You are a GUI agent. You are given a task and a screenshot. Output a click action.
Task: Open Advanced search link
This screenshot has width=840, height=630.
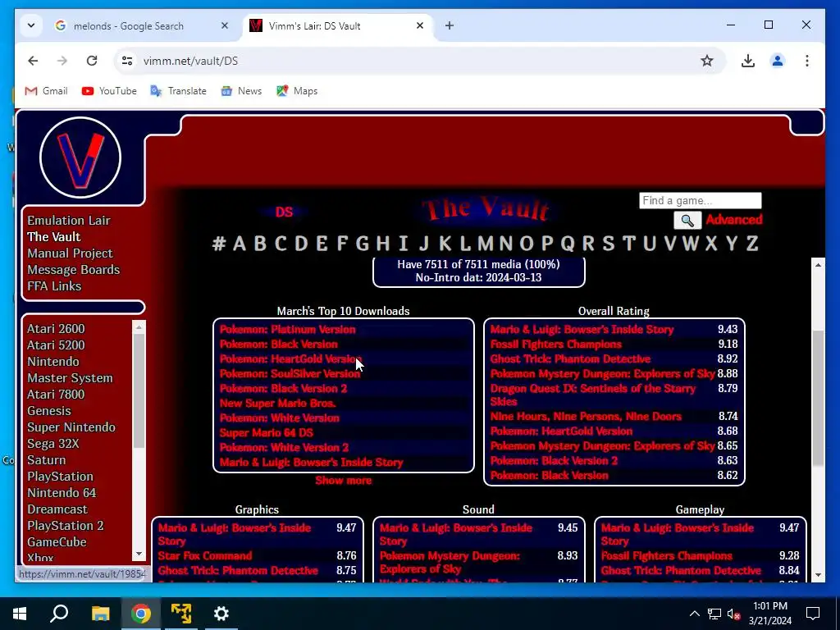(x=733, y=220)
